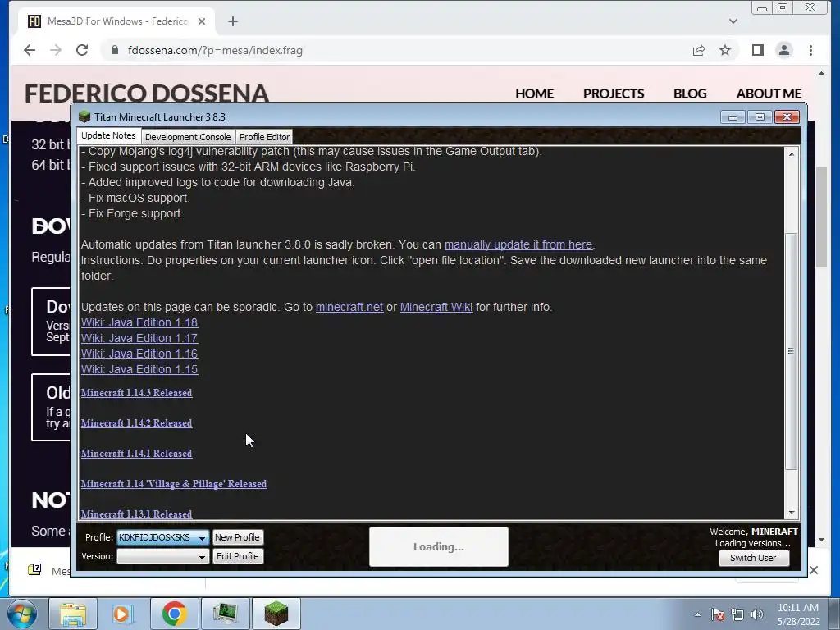Click Switch User button

click(x=753, y=558)
